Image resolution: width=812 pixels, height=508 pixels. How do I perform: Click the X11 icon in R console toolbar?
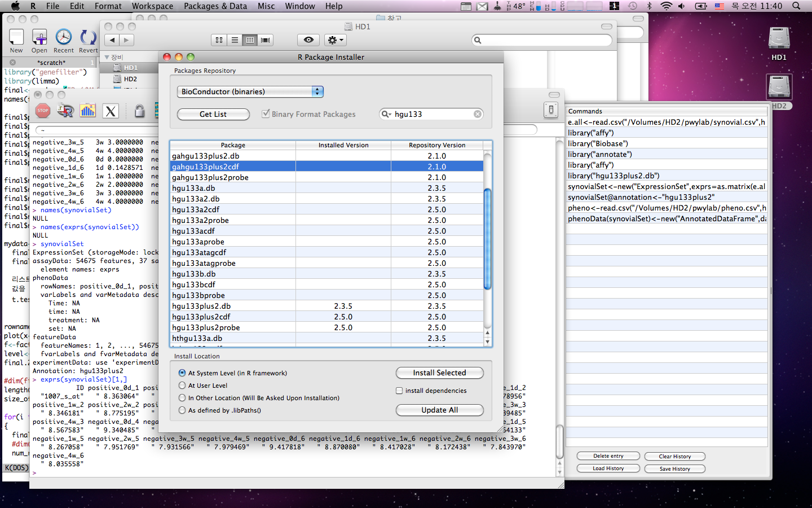[111, 111]
